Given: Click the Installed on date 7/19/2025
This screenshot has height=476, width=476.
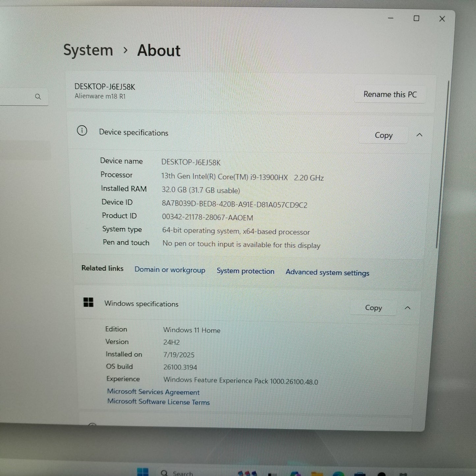Looking at the screenshot, I should click(x=179, y=355).
